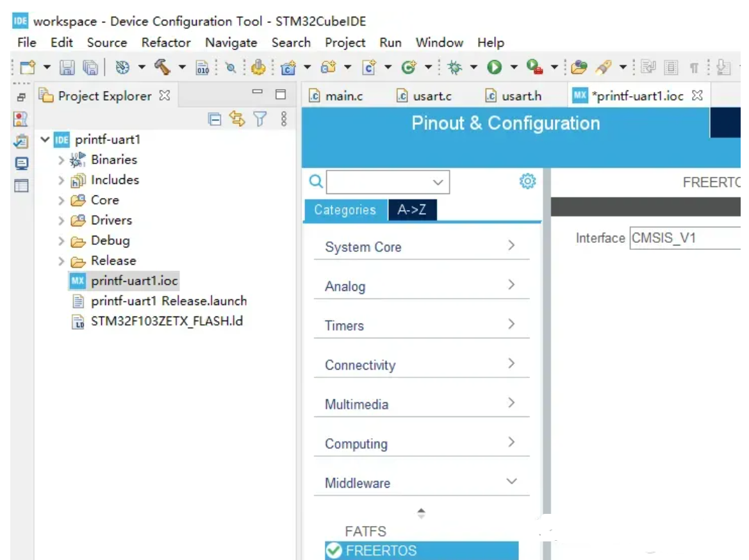Click the green new class toolbar icon
Screen dimensions: 749x560
(x=408, y=67)
